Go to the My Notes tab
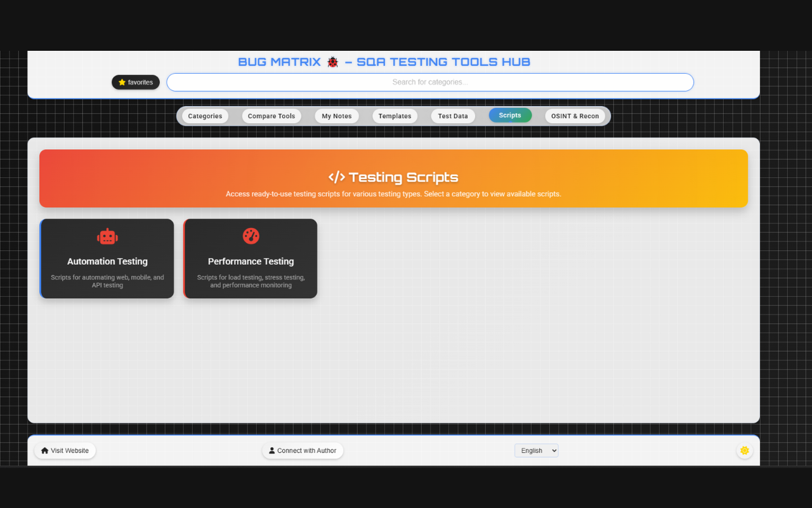This screenshot has width=812, height=508. point(336,116)
